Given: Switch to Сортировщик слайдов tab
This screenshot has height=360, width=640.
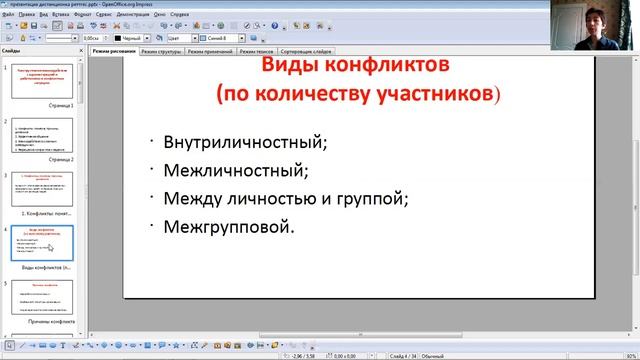Looking at the screenshot, I should pyautogui.click(x=306, y=52).
